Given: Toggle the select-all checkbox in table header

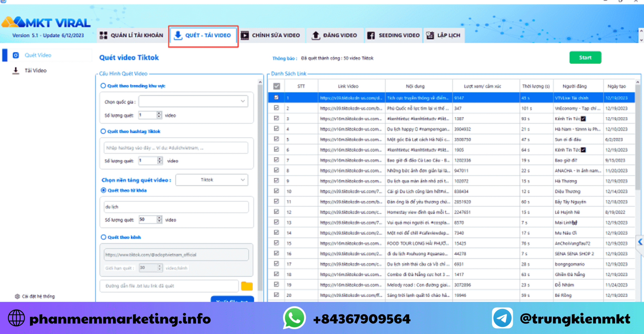Looking at the screenshot, I should click(x=276, y=86).
